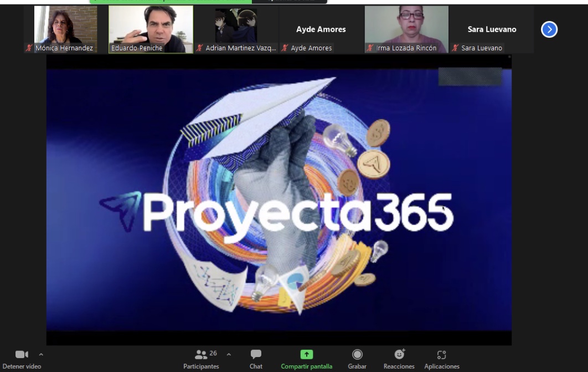
Task: Select Adrian Martinez Vazq... video thumbnail
Action: click(x=236, y=29)
